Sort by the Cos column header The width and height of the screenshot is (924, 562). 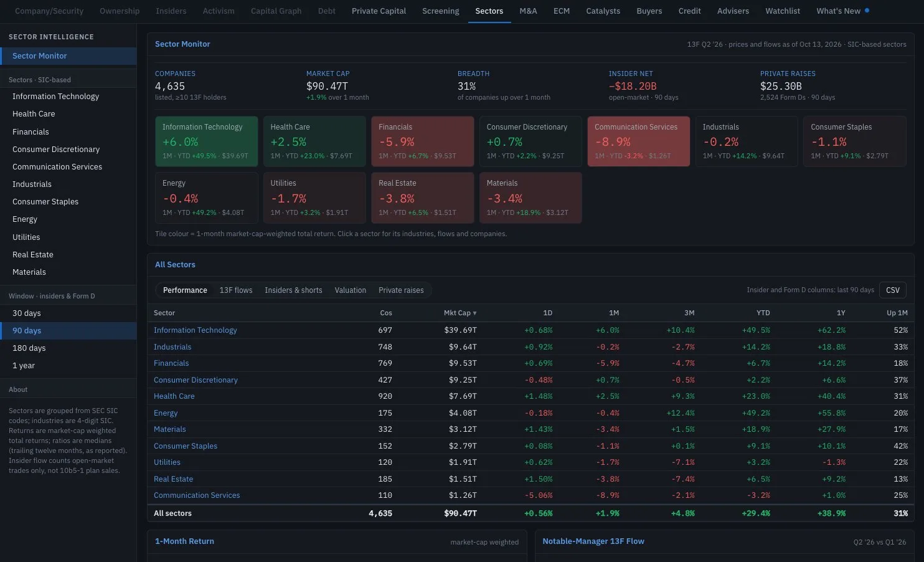[386, 313]
